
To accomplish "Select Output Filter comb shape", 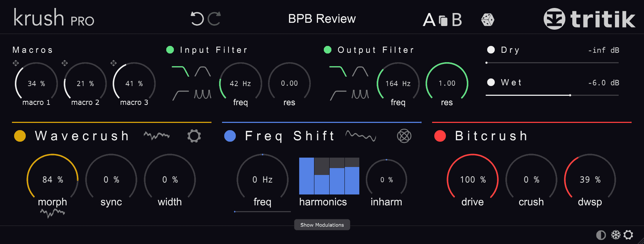I will click(360, 94).
